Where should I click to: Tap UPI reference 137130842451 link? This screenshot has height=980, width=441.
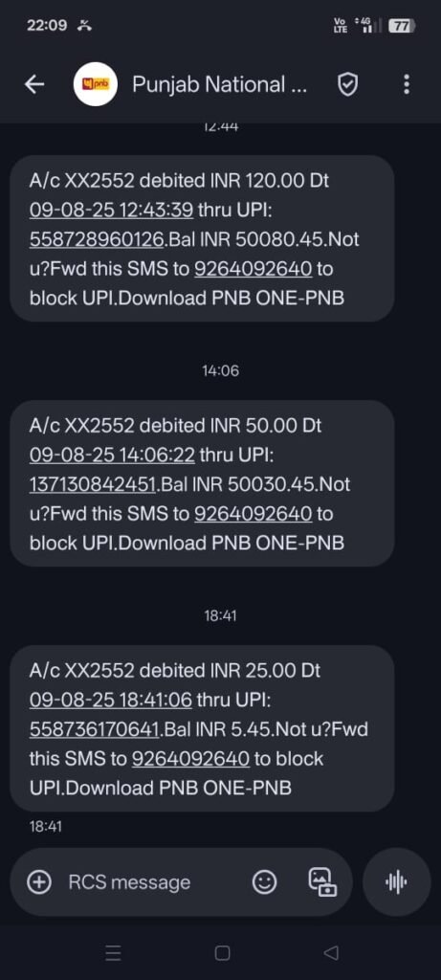coord(92,484)
